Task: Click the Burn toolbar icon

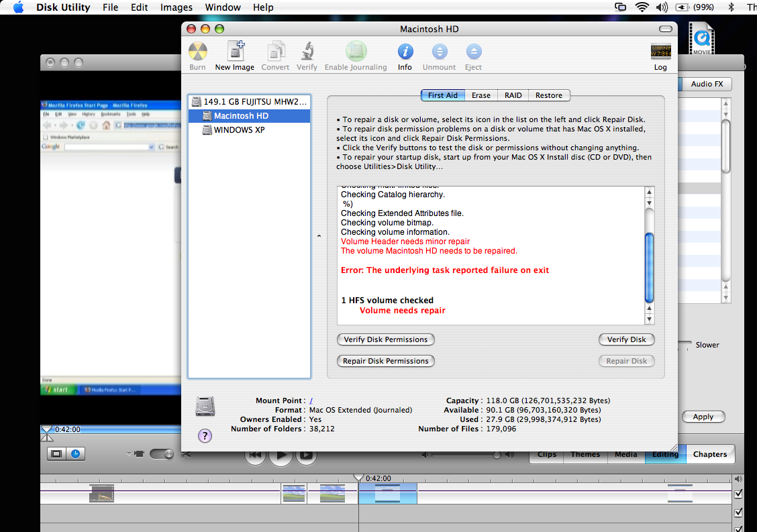Action: tap(197, 51)
